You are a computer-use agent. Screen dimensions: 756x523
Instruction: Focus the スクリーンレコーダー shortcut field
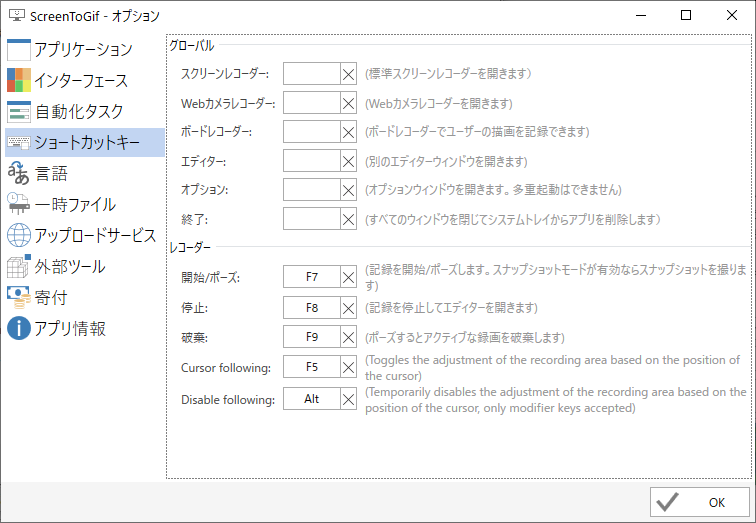[x=312, y=74]
